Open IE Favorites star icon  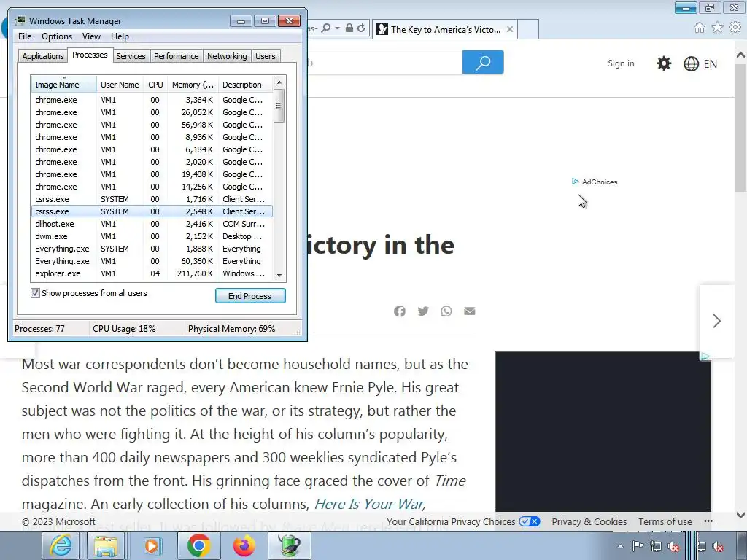pyautogui.click(x=717, y=28)
